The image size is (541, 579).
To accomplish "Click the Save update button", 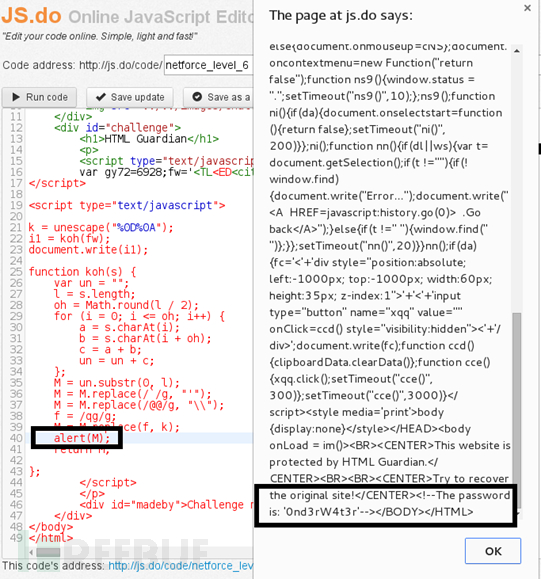I will [130, 97].
